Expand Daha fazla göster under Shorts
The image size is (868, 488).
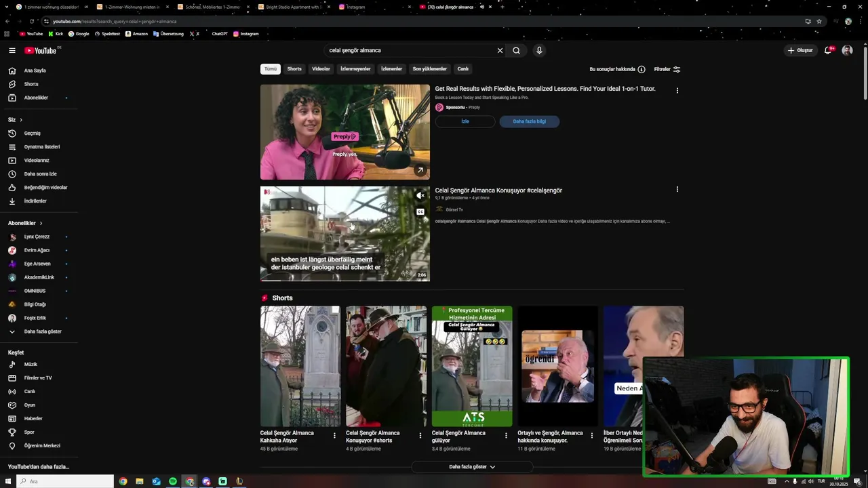coord(472,466)
